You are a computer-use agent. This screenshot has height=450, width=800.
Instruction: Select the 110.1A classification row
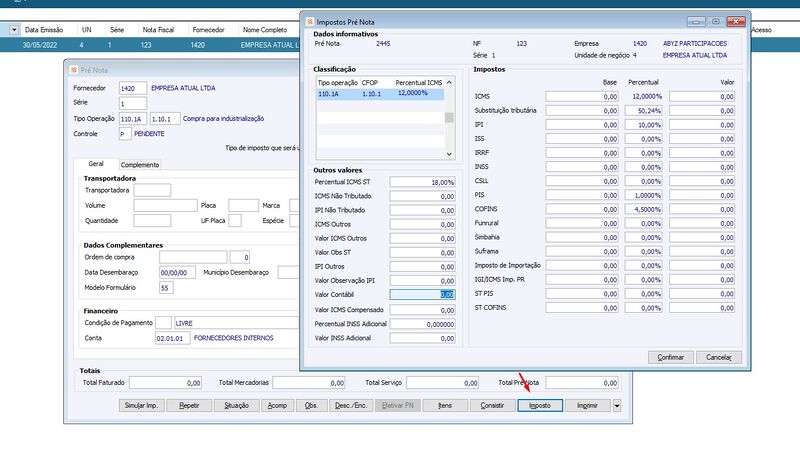pyautogui.click(x=380, y=94)
